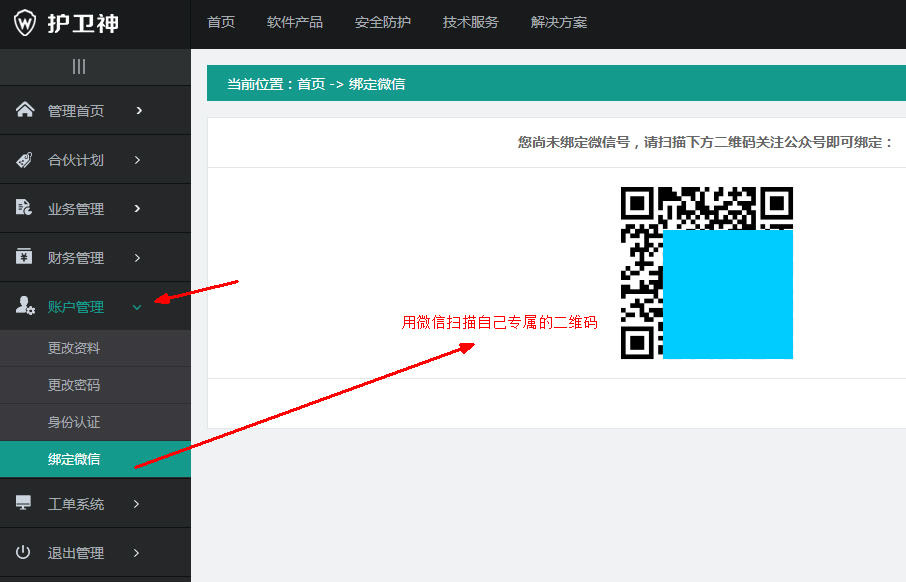The image size is (906, 582).
Task: Open the 技术服务 top menu
Action: 470,23
